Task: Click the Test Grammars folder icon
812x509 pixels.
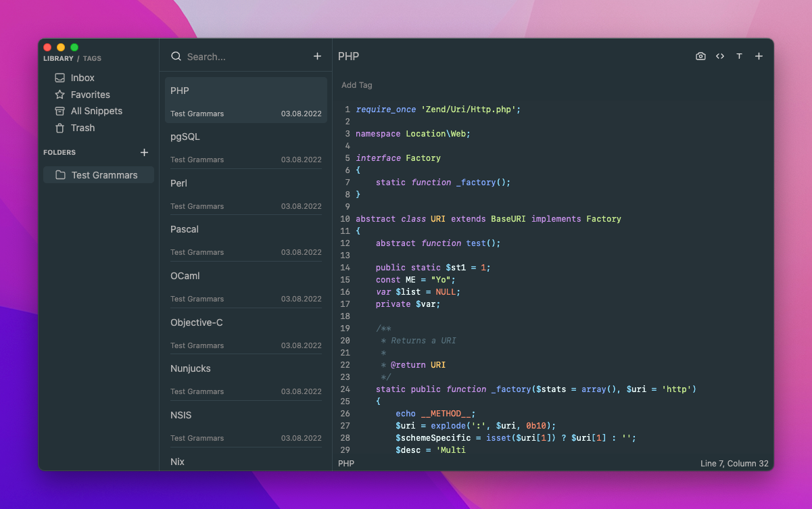Action: click(x=60, y=174)
